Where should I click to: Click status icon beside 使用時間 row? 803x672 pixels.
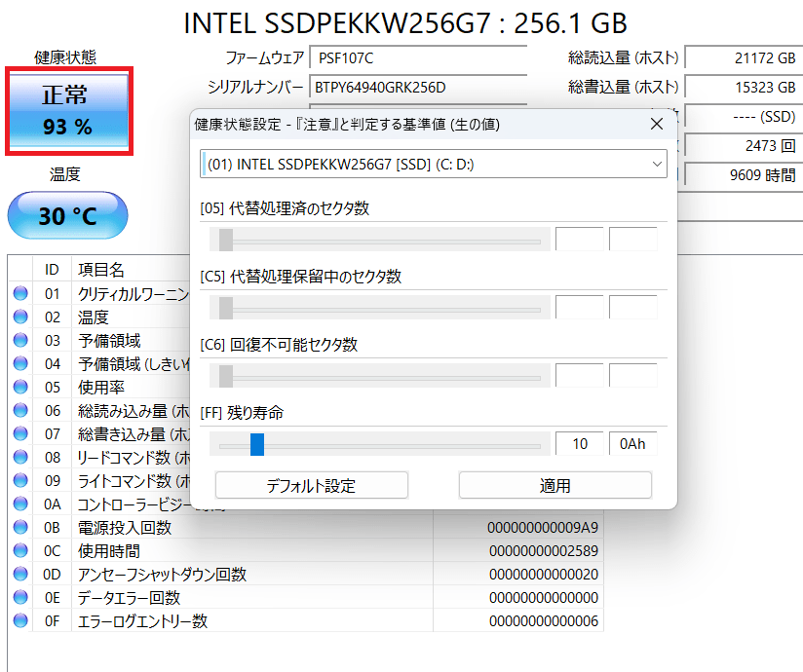[x=19, y=551]
